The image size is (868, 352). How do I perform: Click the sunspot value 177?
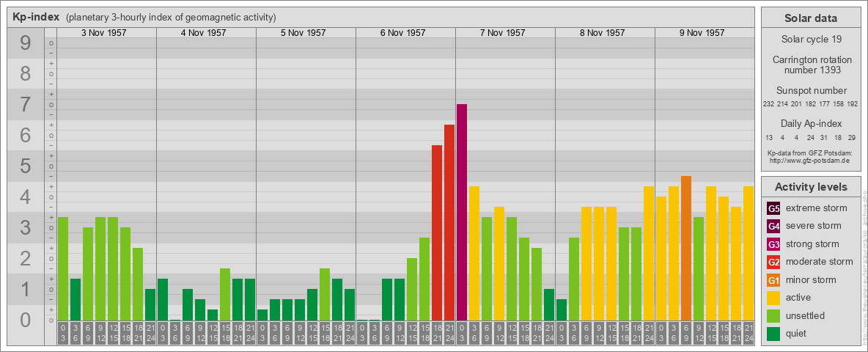pyautogui.click(x=824, y=104)
